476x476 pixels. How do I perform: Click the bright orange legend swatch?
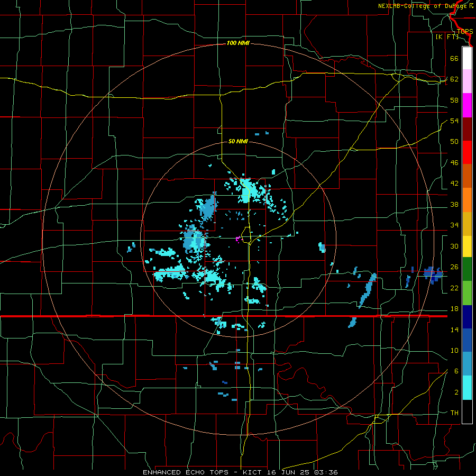[x=467, y=200]
